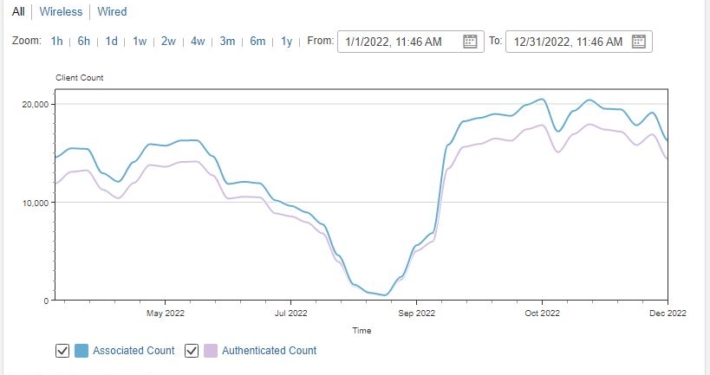Set zoom to 6m

(258, 41)
